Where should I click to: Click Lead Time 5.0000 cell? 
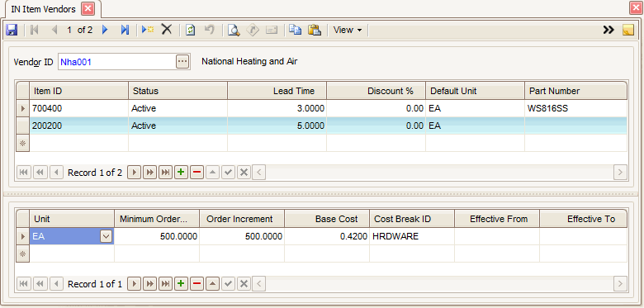click(277, 126)
